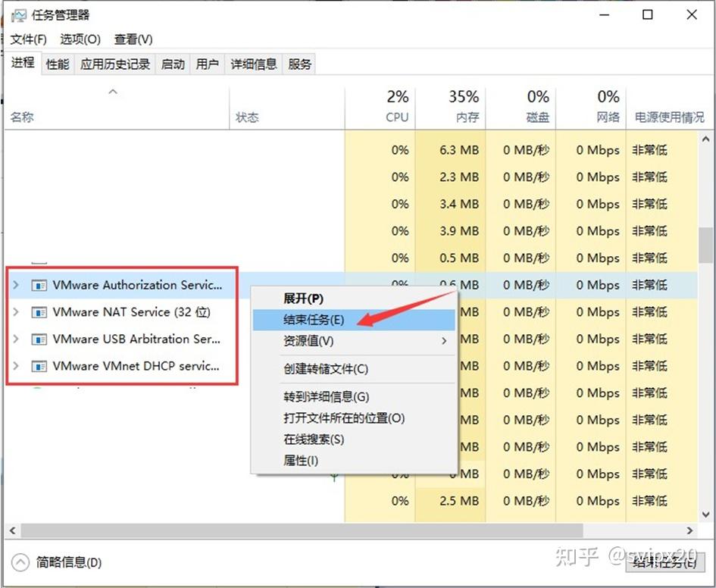The height and width of the screenshot is (588, 716).
Task: Open the 选项(O) menu
Action: pyautogui.click(x=80, y=39)
